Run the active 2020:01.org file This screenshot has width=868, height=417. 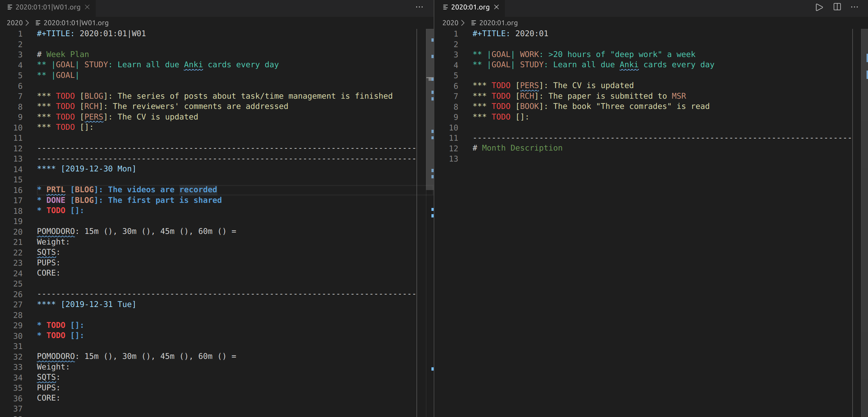[819, 7]
